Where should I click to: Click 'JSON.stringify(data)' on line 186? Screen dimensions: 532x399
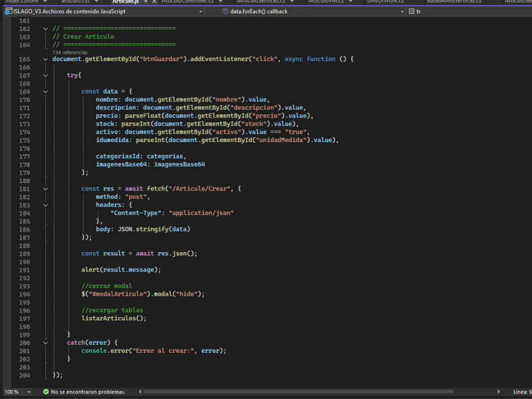tap(154, 229)
